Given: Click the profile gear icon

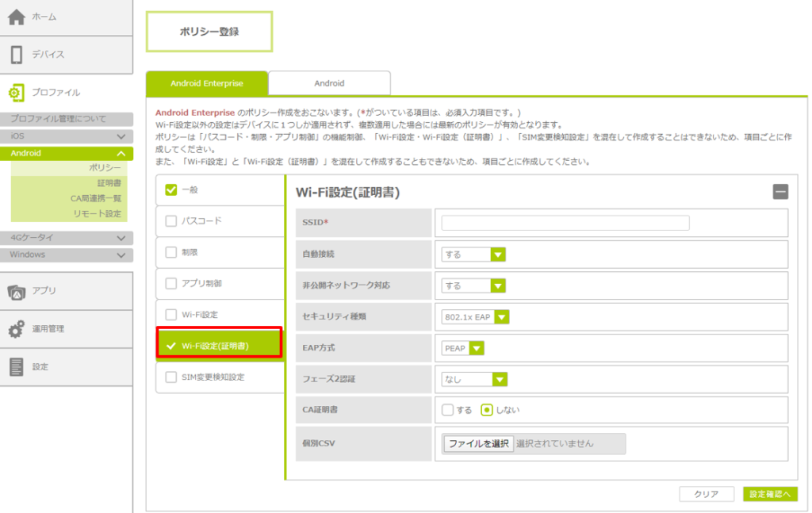Looking at the screenshot, I should pos(17,93).
